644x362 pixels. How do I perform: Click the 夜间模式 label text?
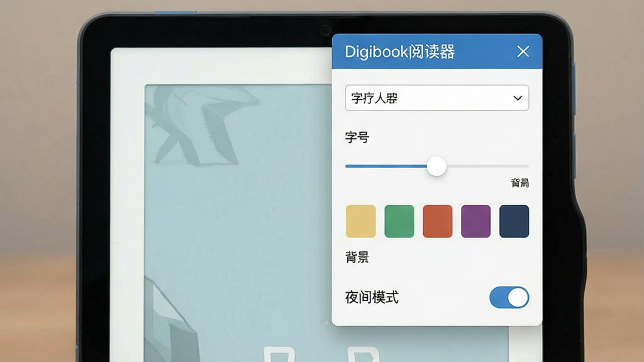tap(372, 297)
